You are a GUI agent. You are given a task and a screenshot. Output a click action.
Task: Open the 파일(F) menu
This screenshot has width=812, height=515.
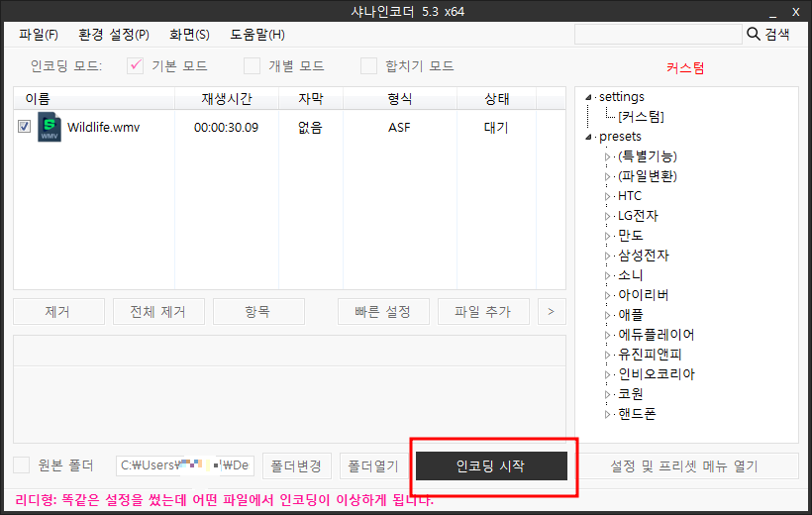(x=39, y=35)
